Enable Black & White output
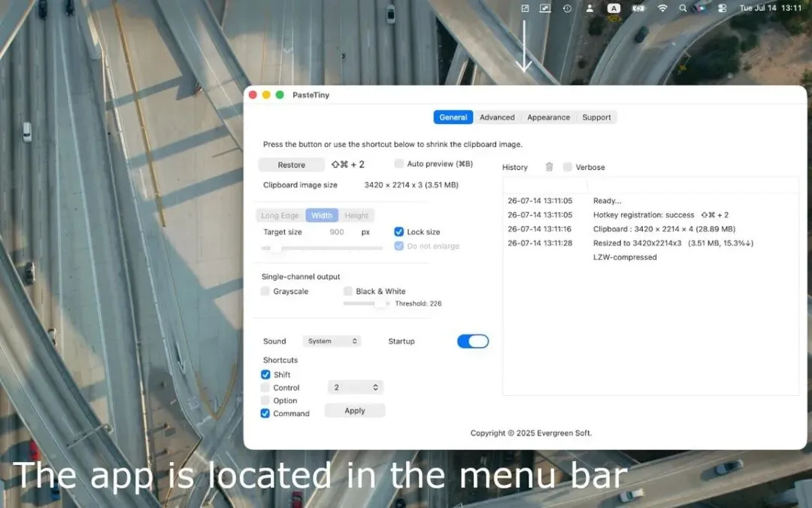 click(x=348, y=291)
